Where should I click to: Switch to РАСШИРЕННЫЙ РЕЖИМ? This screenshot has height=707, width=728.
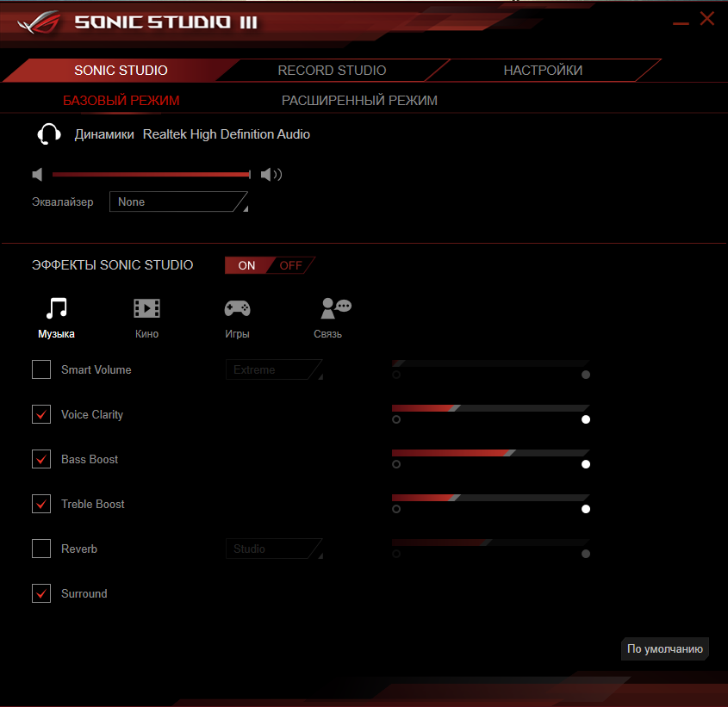[x=359, y=100]
